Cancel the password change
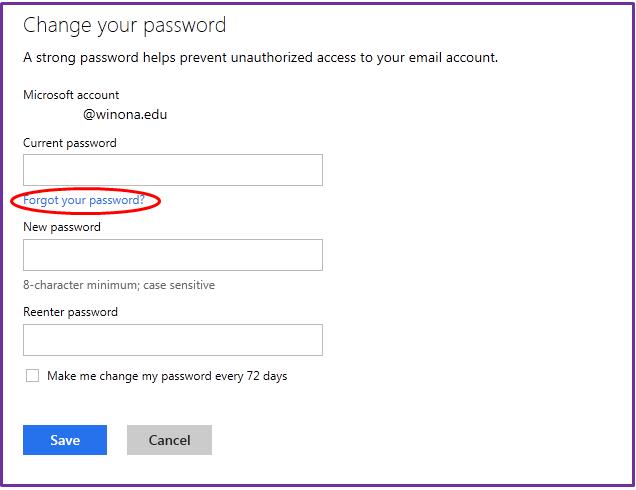Screen dimensions: 636x490 pyautogui.click(x=169, y=440)
